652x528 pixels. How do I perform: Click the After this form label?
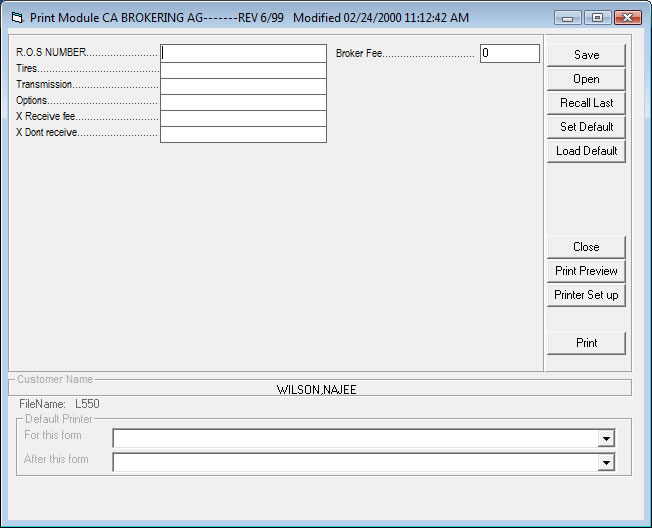[x=56, y=459]
